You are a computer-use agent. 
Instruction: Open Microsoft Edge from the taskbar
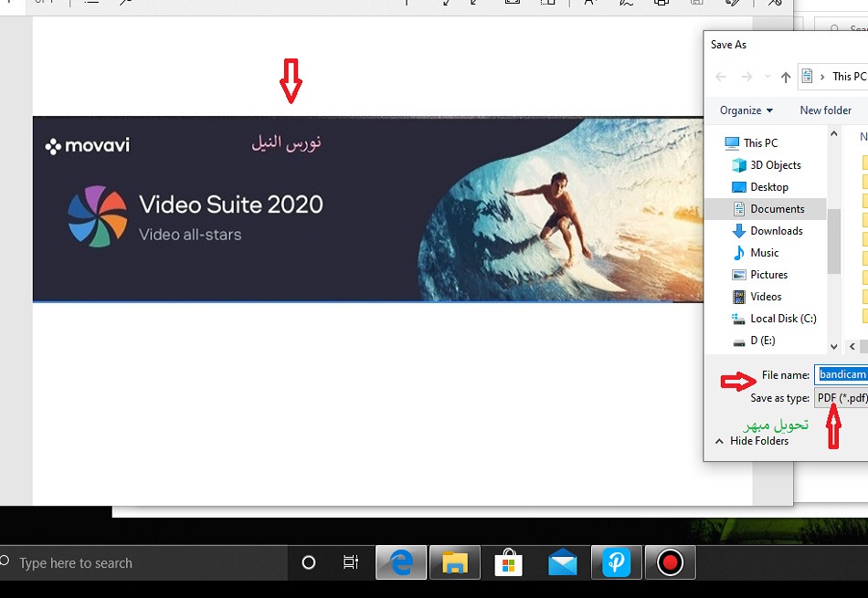[x=402, y=563]
